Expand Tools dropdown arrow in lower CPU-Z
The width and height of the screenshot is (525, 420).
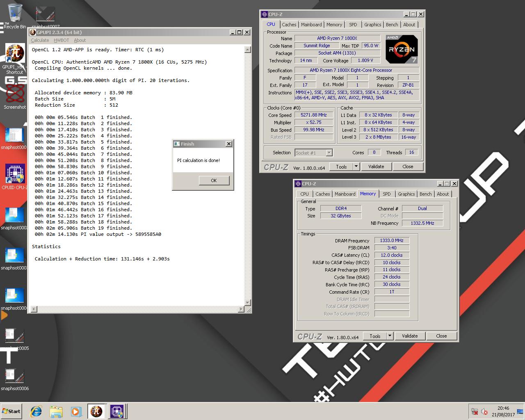[390, 336]
